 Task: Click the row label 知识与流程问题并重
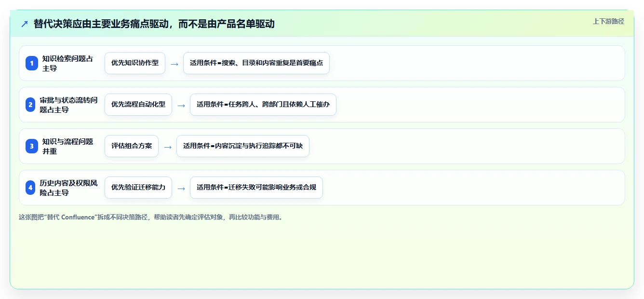point(67,146)
